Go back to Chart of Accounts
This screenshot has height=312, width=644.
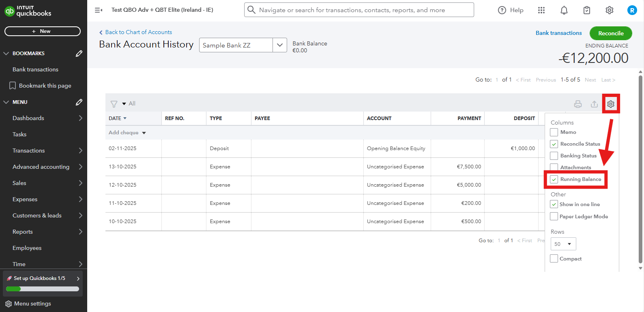click(x=138, y=32)
